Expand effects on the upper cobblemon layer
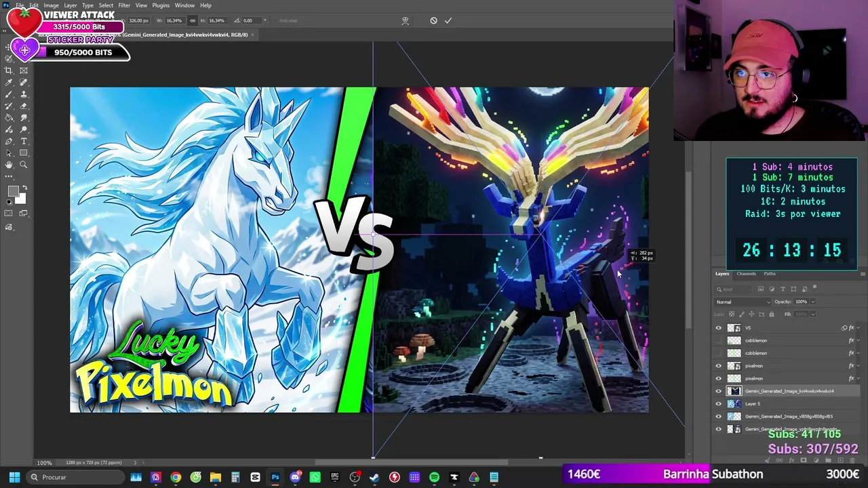Screen dimensions: 868x488 (859, 340)
